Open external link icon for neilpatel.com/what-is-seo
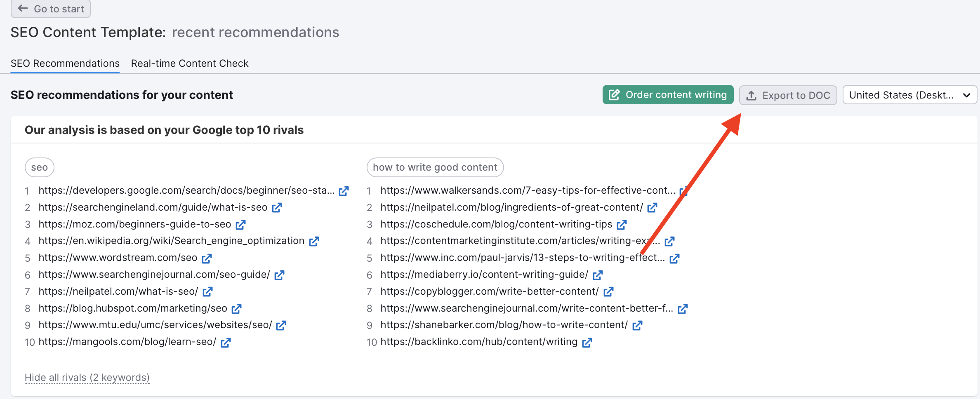 pyautogui.click(x=207, y=292)
